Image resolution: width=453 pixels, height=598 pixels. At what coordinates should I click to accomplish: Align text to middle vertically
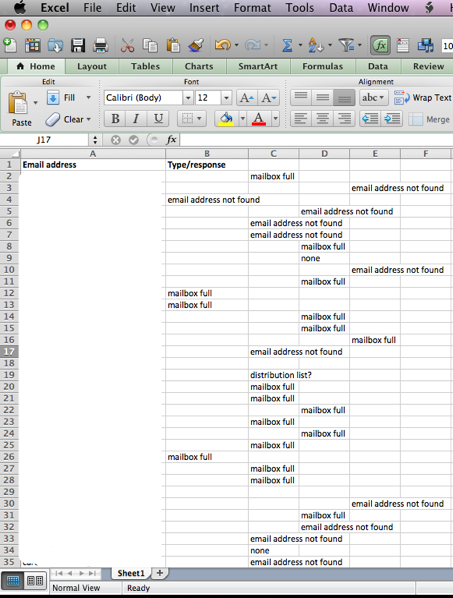[323, 98]
